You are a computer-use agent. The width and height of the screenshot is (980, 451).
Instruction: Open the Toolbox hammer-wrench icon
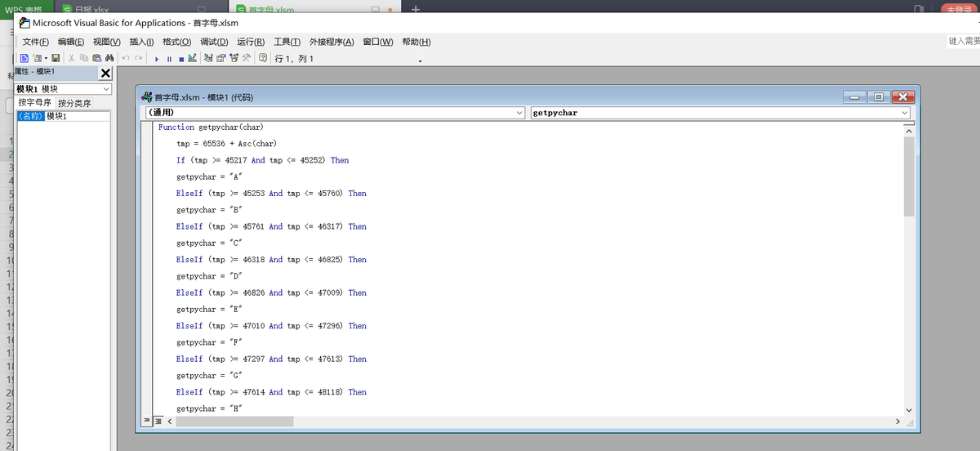pos(246,58)
